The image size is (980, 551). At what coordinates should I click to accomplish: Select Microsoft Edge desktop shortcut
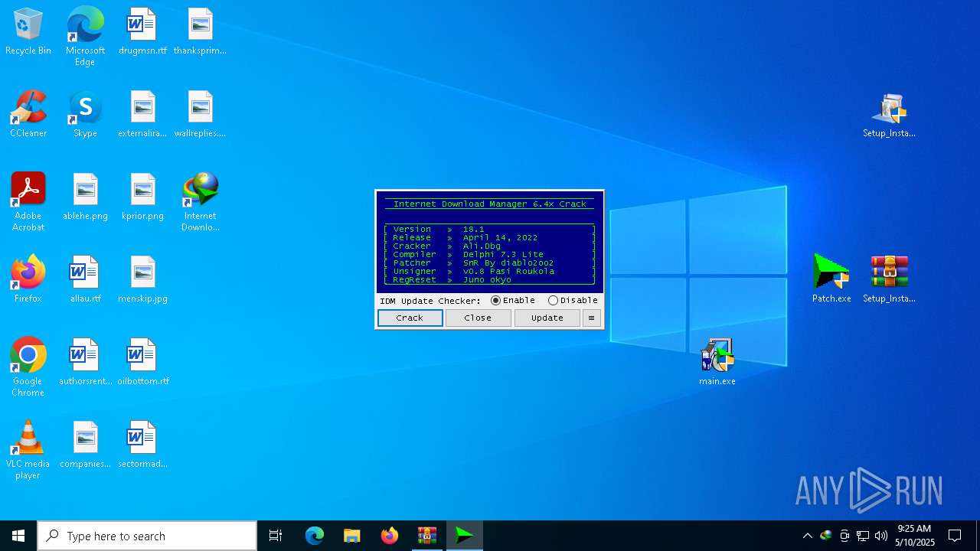(85, 37)
